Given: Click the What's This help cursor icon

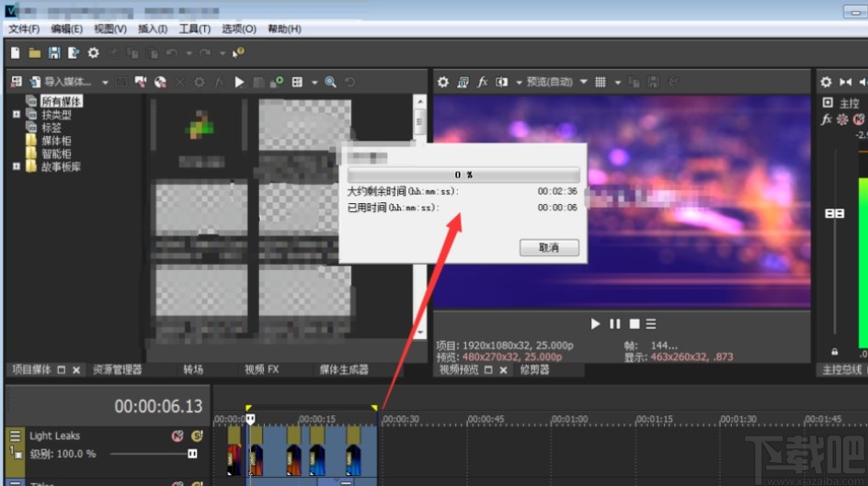Looking at the screenshot, I should (x=238, y=52).
